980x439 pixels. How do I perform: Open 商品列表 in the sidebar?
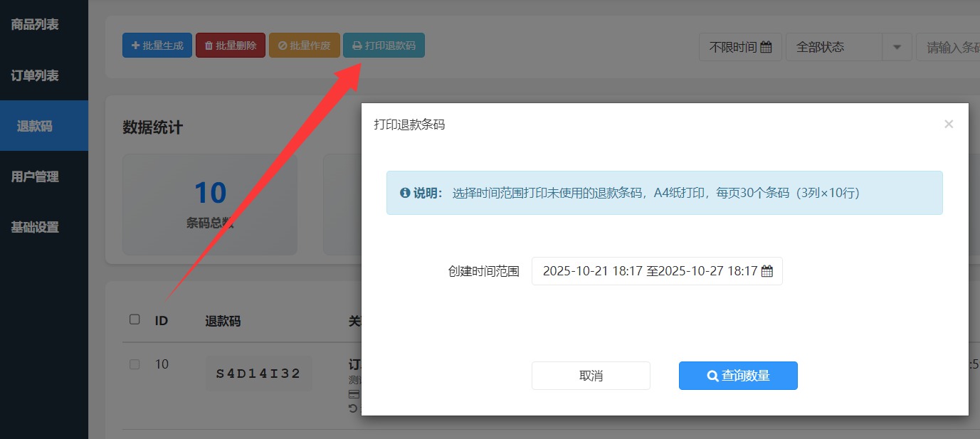tap(35, 25)
